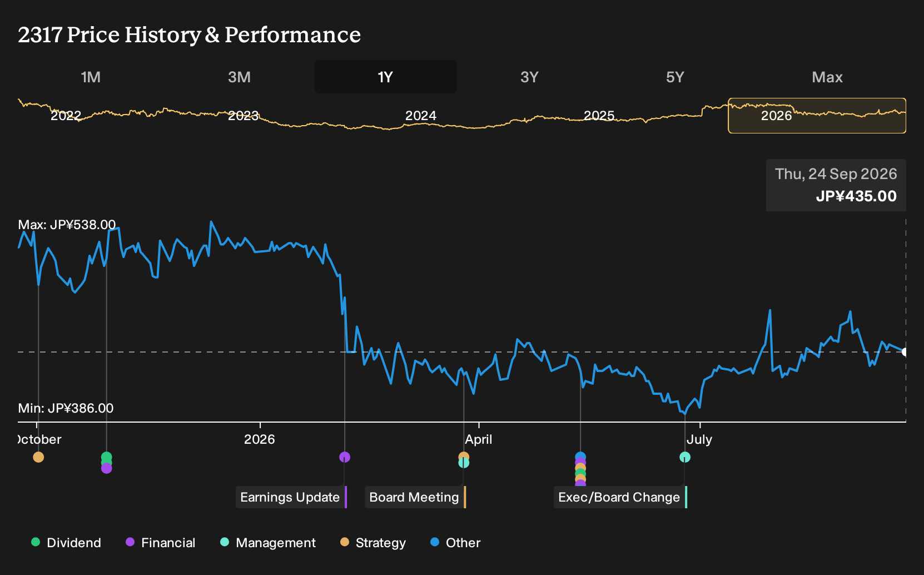Jump to 2022 in the overview mini chart
Viewport: 924px width, 575px height.
click(66, 116)
